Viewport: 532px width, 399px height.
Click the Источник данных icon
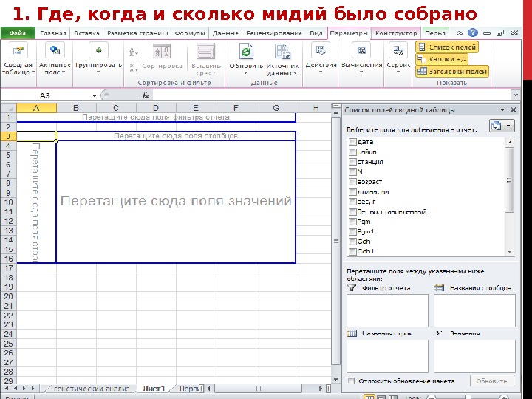pyautogui.click(x=282, y=52)
